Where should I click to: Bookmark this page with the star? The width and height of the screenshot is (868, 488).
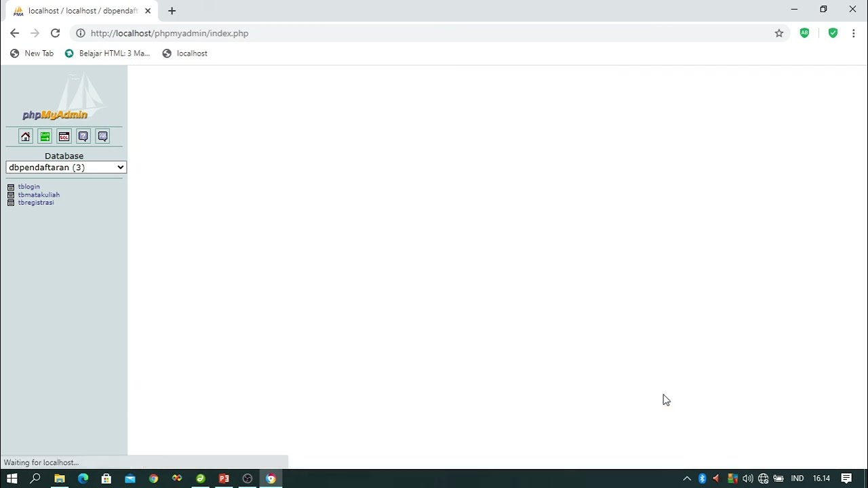click(x=779, y=33)
